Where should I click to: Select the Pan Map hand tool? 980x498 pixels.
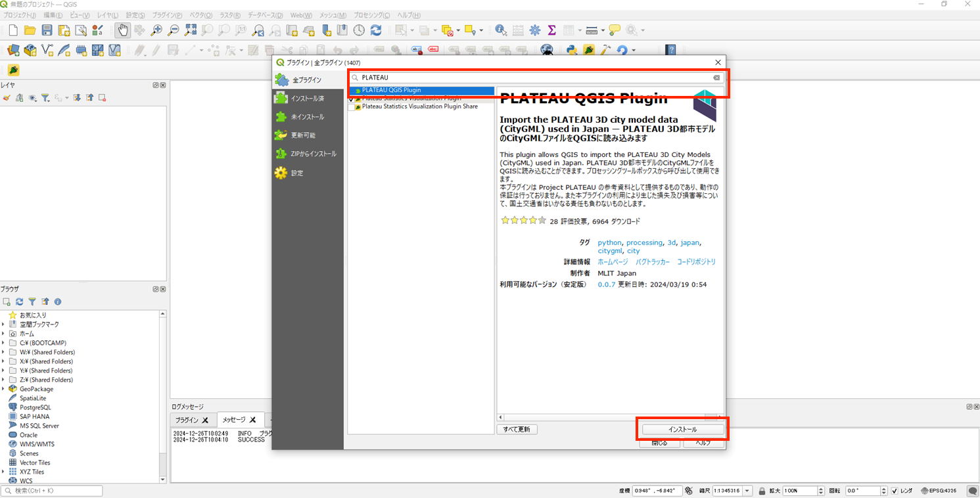coord(122,30)
